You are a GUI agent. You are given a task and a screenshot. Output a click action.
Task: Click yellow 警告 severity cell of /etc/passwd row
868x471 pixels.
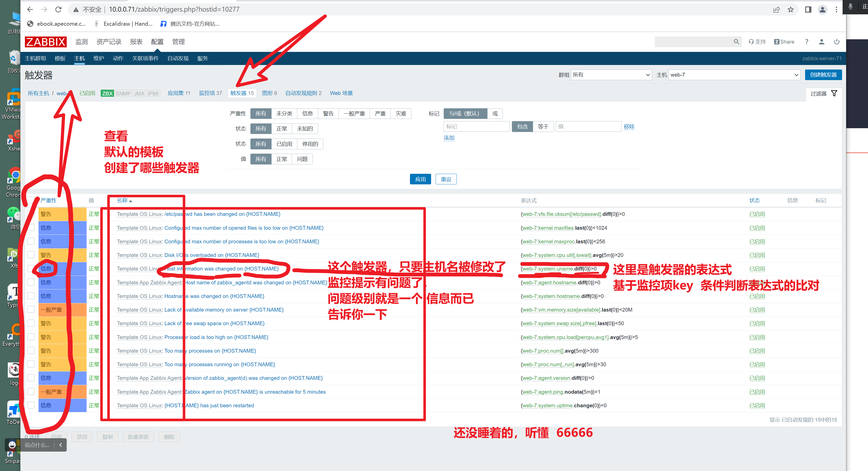[62, 214]
